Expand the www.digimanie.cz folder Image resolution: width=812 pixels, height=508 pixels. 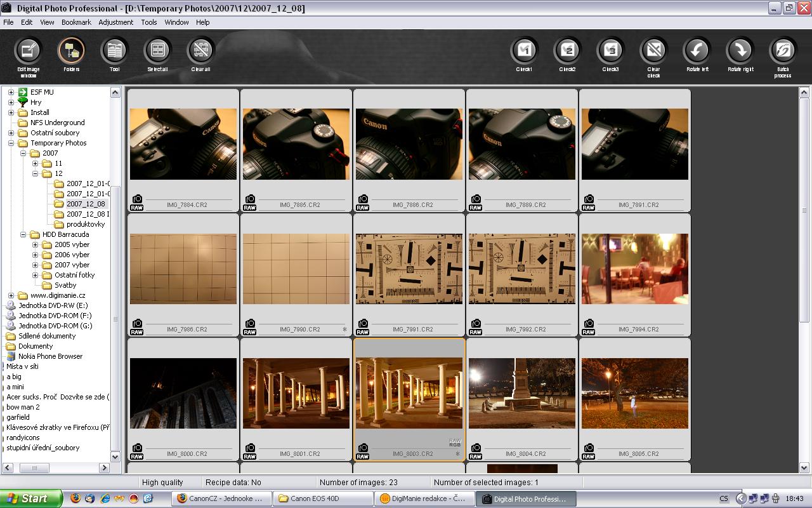tap(11, 295)
